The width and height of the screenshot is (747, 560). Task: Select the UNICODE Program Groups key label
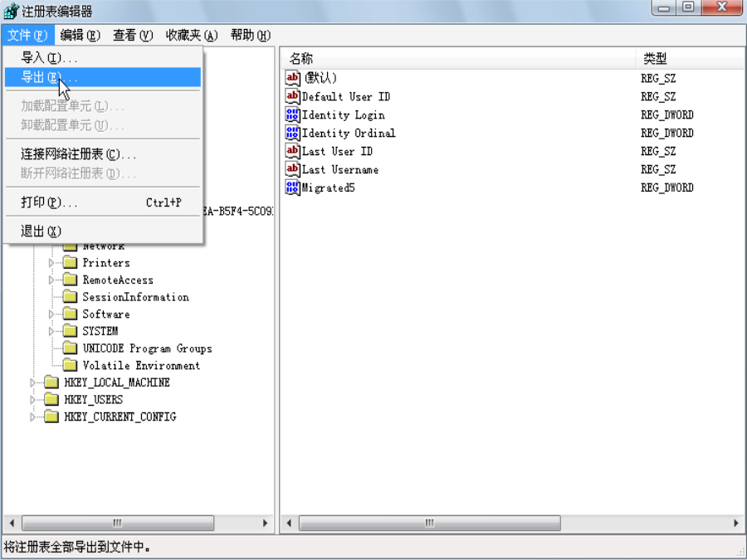pos(147,348)
